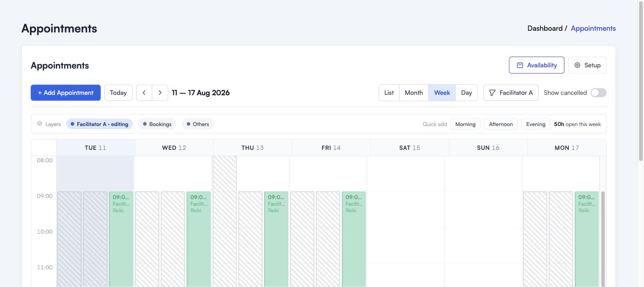Click Thursday's tall hatched block starting at 08:00
This screenshot has width=644, height=287.
tap(225, 222)
